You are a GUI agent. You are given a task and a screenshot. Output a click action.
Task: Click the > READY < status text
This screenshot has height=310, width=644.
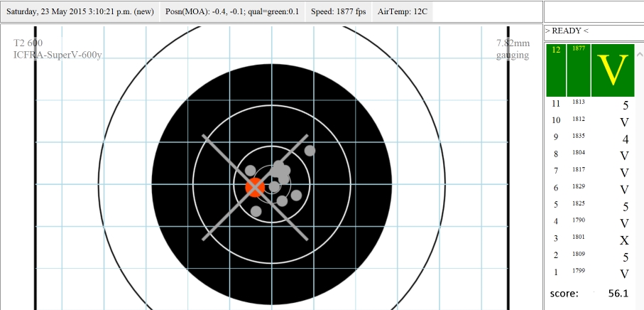coord(567,31)
